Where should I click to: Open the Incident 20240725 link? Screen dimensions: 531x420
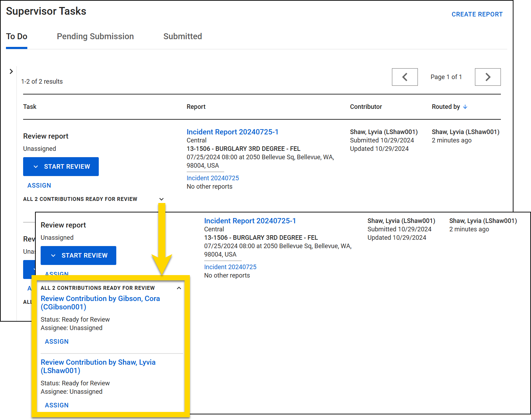point(213,178)
